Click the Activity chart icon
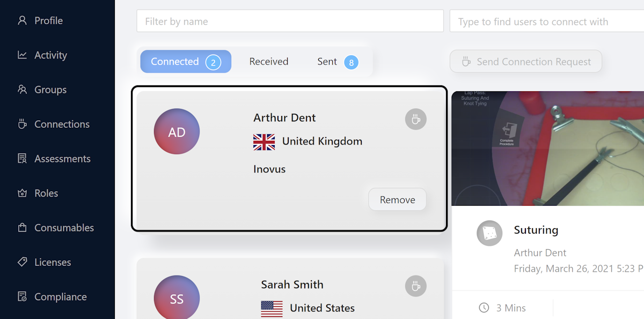Screen dimensions: 644x319 coord(22,55)
